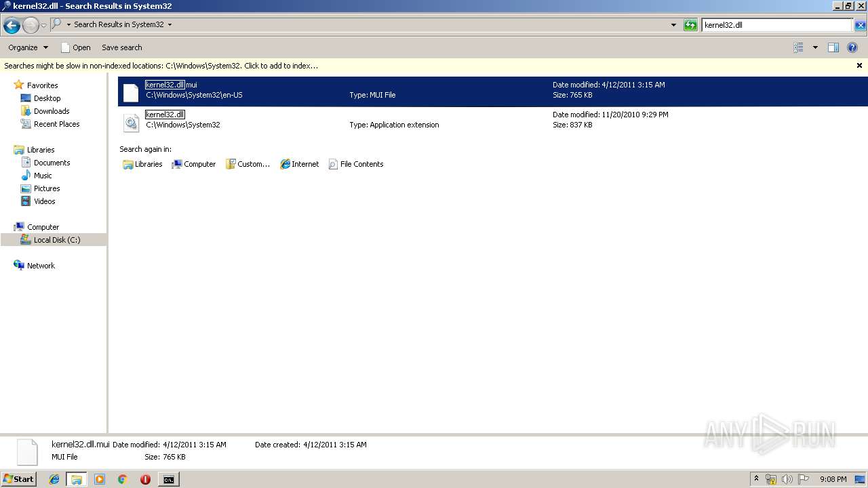The image size is (868, 488).
Task: Open the Action Center flag icon
Action: 803,479
